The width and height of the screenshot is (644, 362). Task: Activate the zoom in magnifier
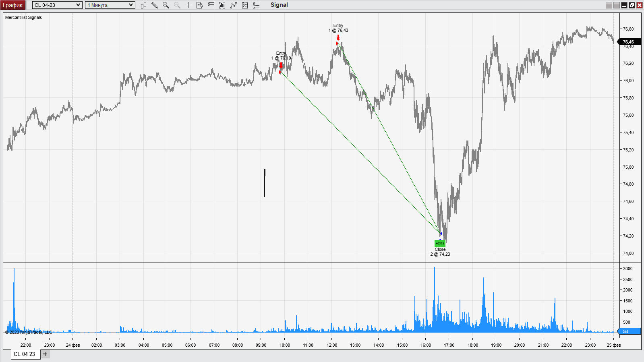166,5
